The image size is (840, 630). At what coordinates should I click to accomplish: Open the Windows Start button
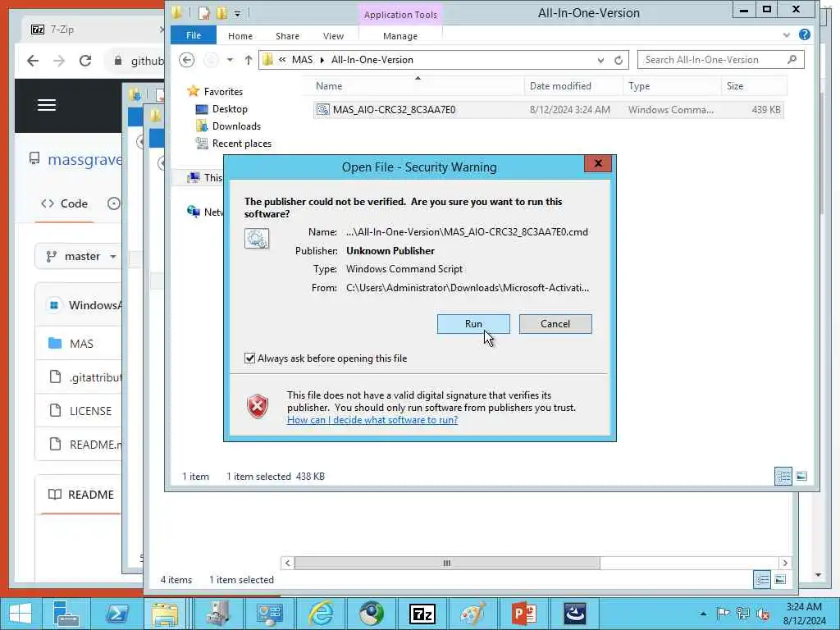(21, 614)
